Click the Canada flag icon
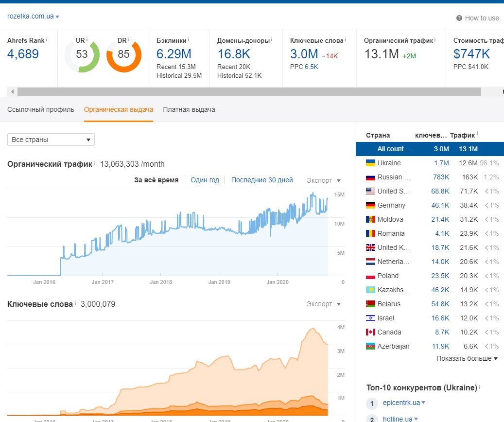Image resolution: width=504 pixels, height=422 pixels. pyautogui.click(x=370, y=332)
